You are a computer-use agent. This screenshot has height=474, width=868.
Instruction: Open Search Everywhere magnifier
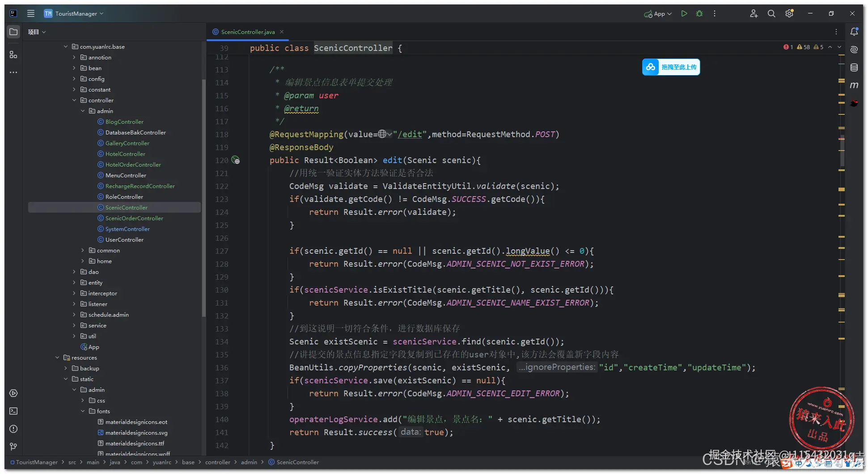(x=771, y=13)
